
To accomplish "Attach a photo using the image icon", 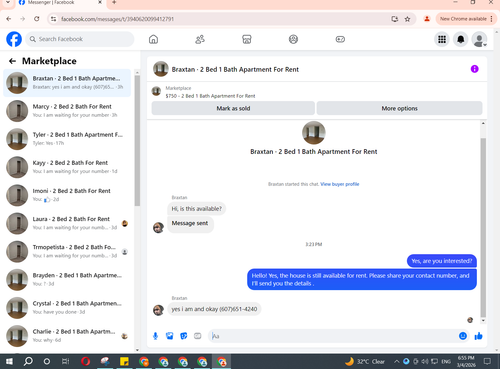I will (x=170, y=336).
